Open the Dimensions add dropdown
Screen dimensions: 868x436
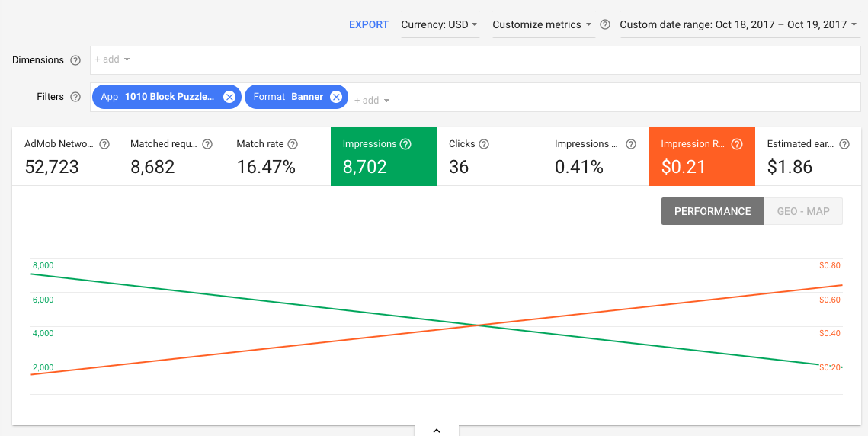coord(112,59)
